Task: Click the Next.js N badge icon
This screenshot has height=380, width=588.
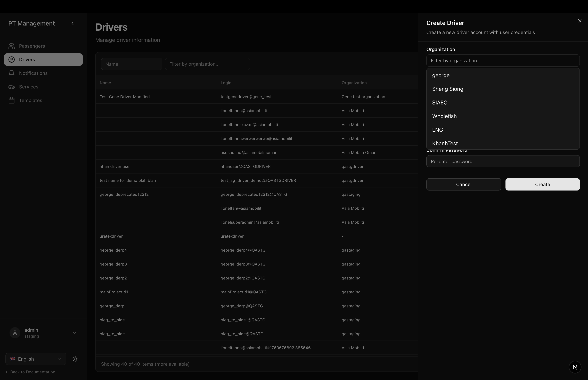Action: [575, 367]
